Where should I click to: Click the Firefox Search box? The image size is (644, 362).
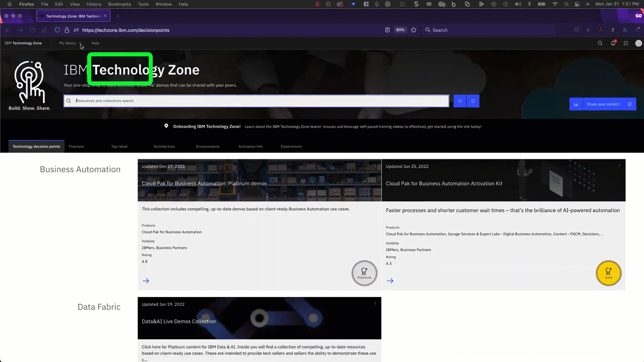pos(488,30)
